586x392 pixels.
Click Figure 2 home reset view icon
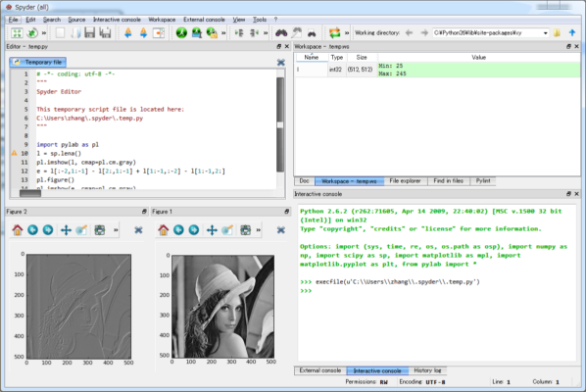coord(18,230)
